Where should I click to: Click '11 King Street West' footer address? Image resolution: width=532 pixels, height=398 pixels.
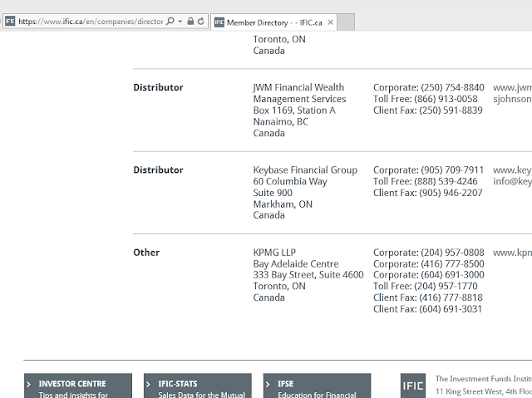point(468,391)
